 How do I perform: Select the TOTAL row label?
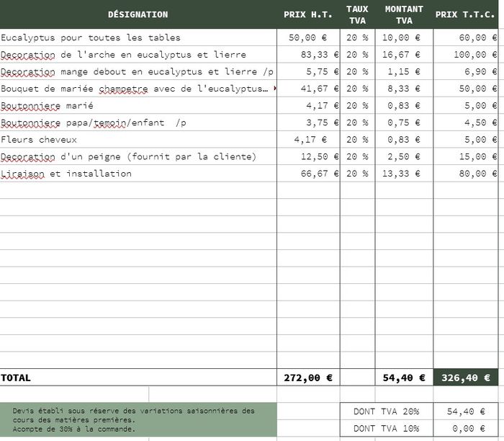pos(17,378)
